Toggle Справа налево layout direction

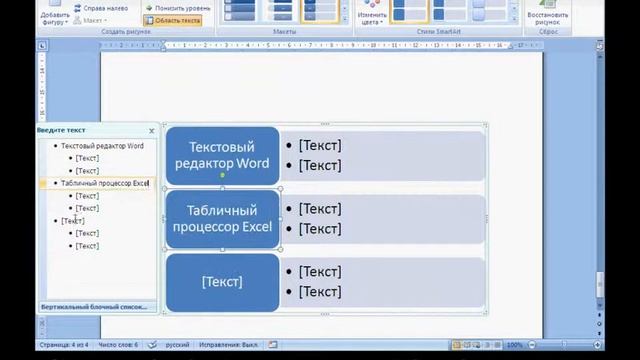click(x=101, y=8)
